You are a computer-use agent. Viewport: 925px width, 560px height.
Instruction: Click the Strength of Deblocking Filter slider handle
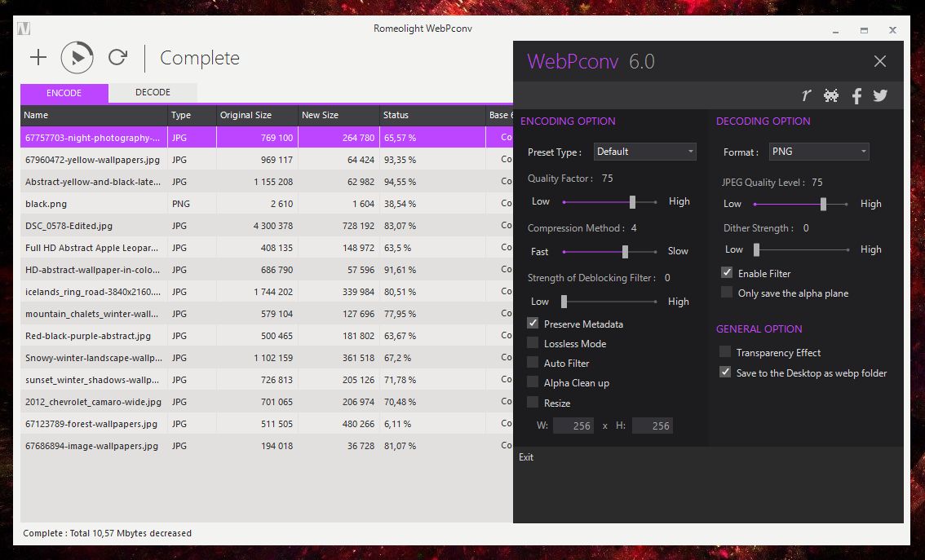click(x=564, y=302)
